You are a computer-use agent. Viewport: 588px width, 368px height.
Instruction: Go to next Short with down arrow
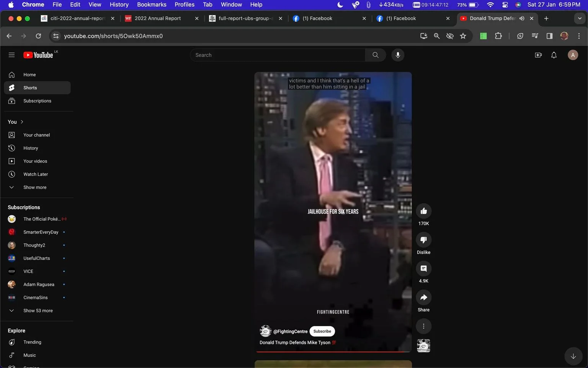(x=573, y=356)
